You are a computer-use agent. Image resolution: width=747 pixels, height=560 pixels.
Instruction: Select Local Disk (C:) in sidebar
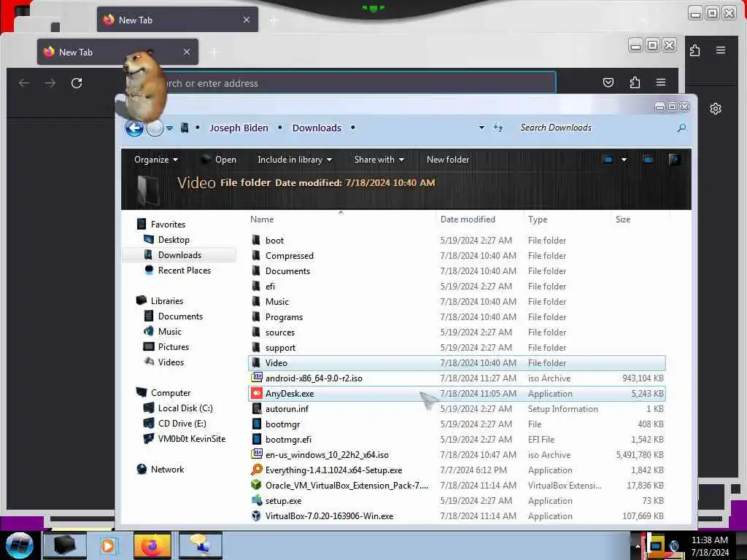click(185, 408)
